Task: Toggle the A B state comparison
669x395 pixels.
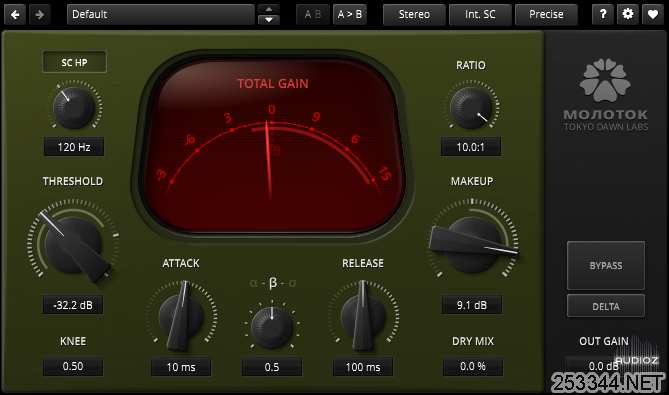Action: point(313,15)
